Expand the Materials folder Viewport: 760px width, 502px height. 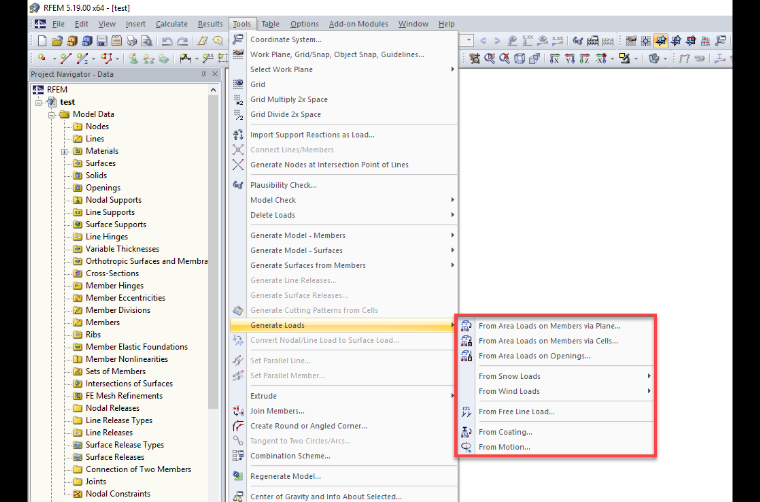pos(64,152)
